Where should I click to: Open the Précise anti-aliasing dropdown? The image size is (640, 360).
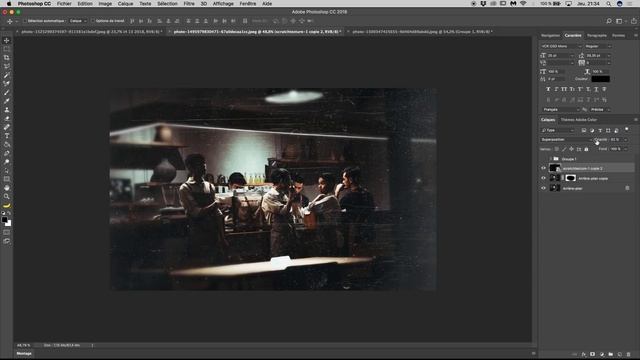tap(600, 109)
